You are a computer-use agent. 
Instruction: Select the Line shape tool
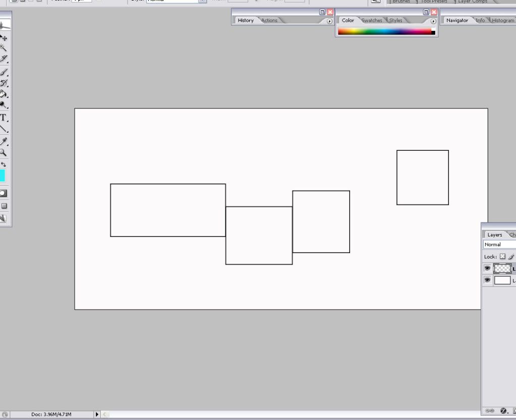tap(4, 129)
